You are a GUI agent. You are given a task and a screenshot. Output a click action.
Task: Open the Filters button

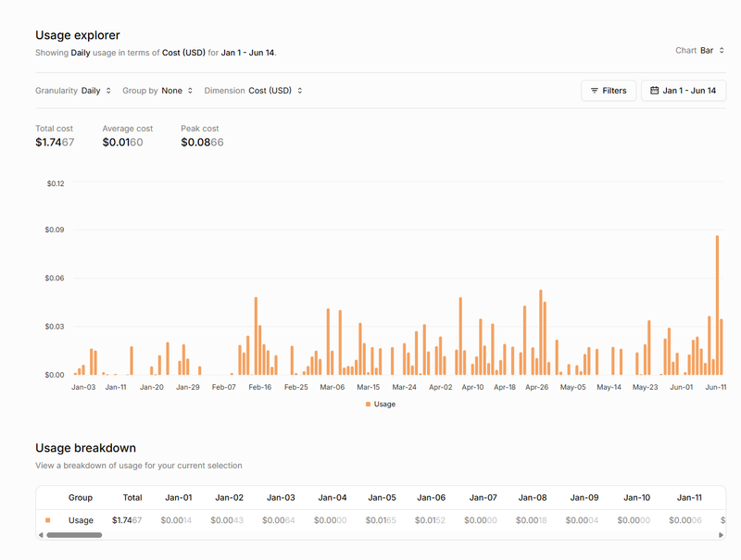coord(608,91)
